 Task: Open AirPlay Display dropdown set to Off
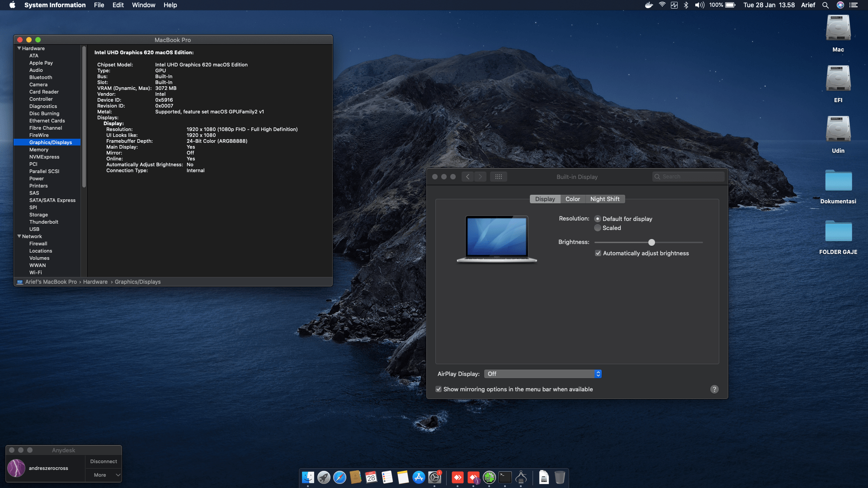coord(542,374)
